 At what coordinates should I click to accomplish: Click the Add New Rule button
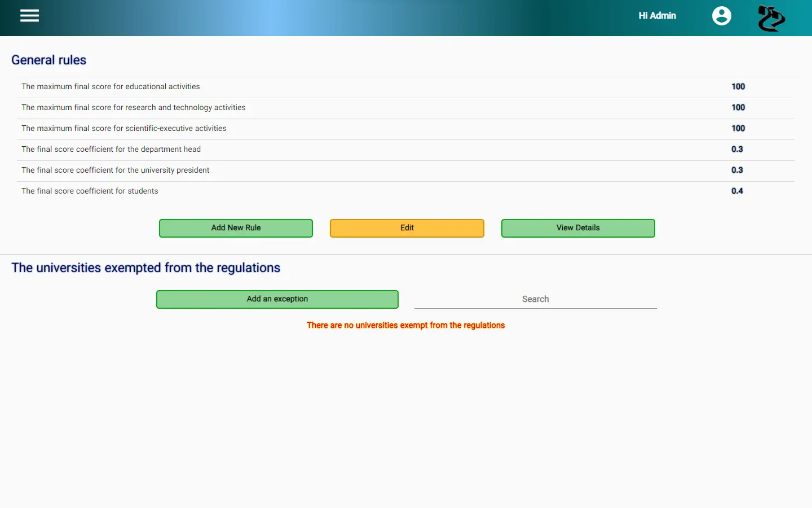pos(236,228)
